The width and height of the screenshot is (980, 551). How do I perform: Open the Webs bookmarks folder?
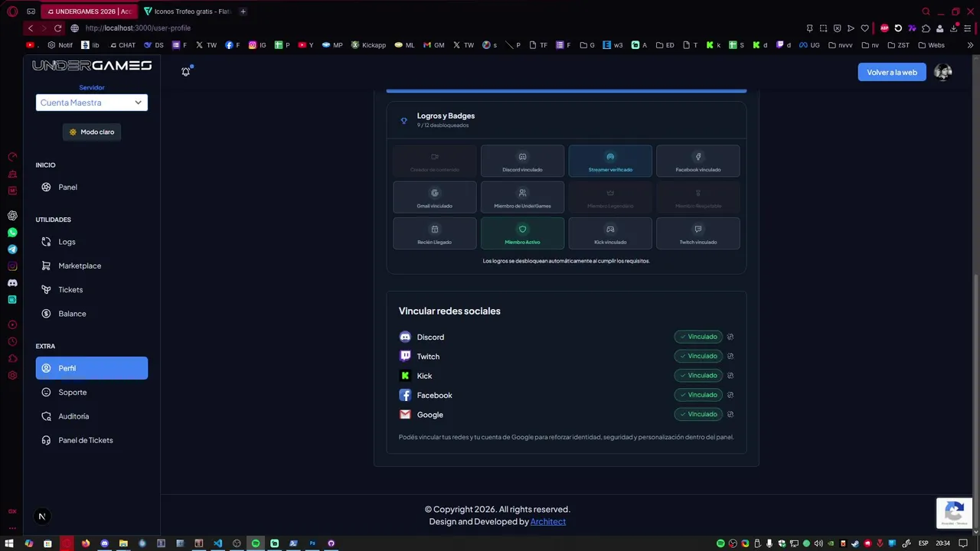point(931,45)
